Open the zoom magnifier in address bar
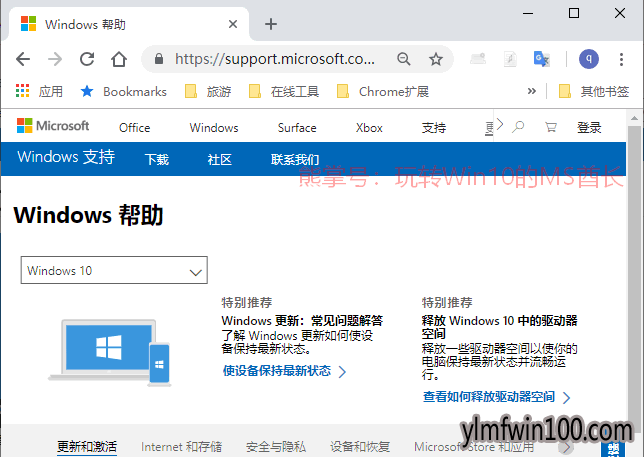The width and height of the screenshot is (644, 457). click(404, 60)
